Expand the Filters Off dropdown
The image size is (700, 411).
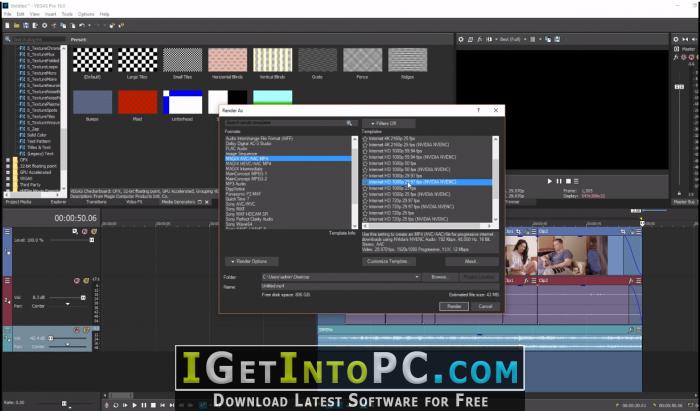pos(388,123)
